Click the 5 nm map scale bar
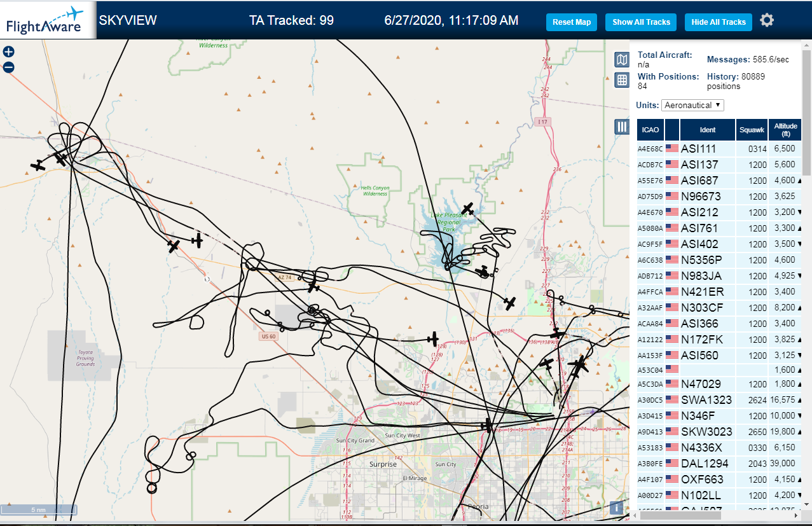 [x=39, y=509]
